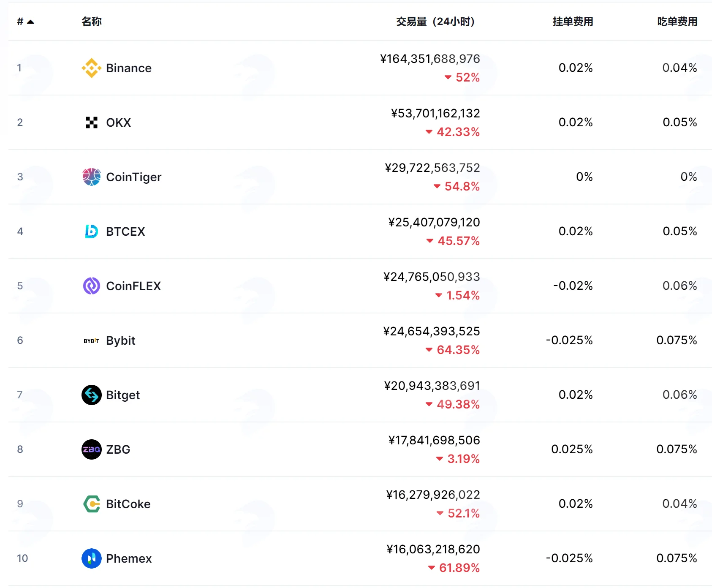Click the Bybit logo icon
The height and width of the screenshot is (588, 712).
92,340
